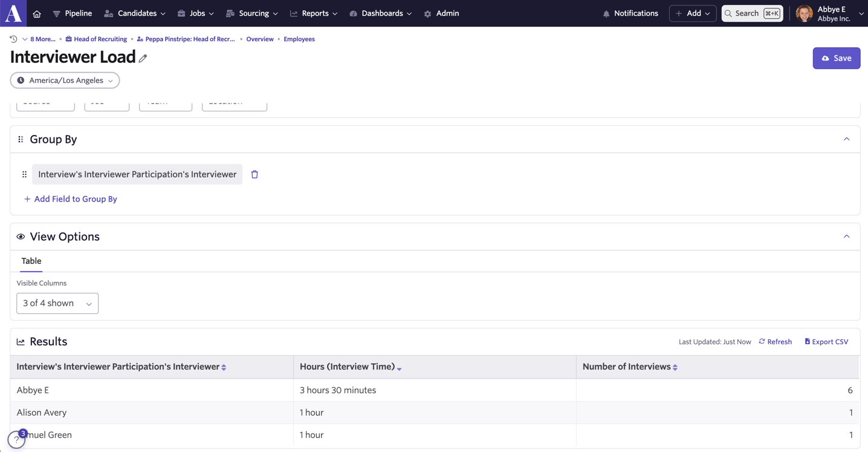The image size is (868, 452).
Task: Open the Pipeline menu item
Action: [x=72, y=13]
